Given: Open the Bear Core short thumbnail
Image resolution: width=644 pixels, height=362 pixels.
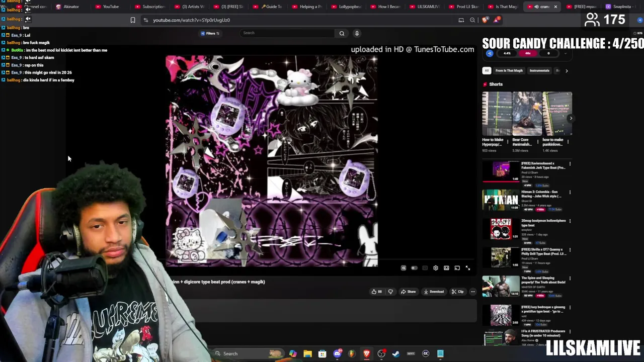Looking at the screenshot, I should pos(527,114).
